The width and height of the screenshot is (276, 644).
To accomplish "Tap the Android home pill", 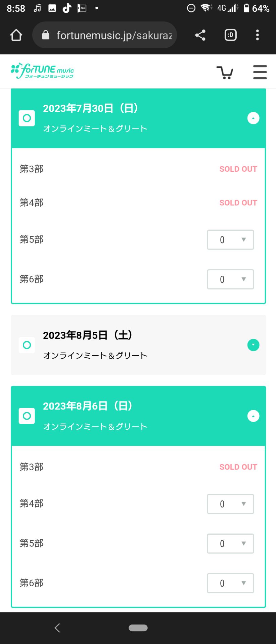I will pos(138,628).
